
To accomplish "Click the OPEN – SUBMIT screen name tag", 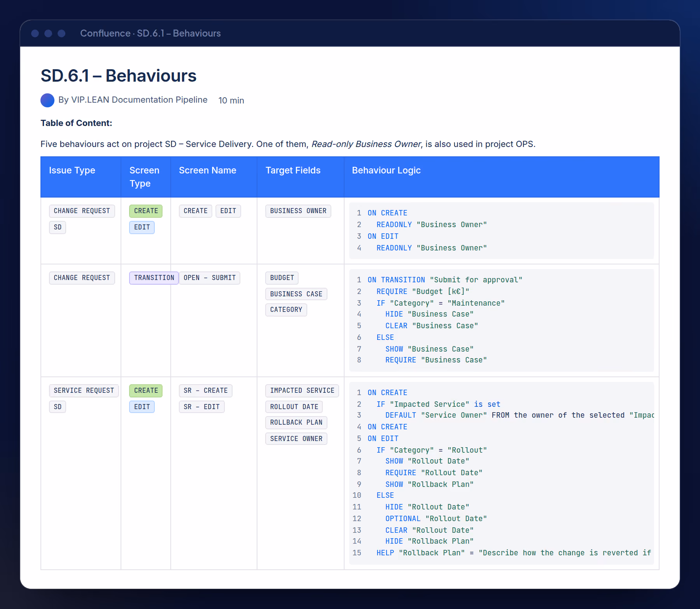I will coord(210,278).
